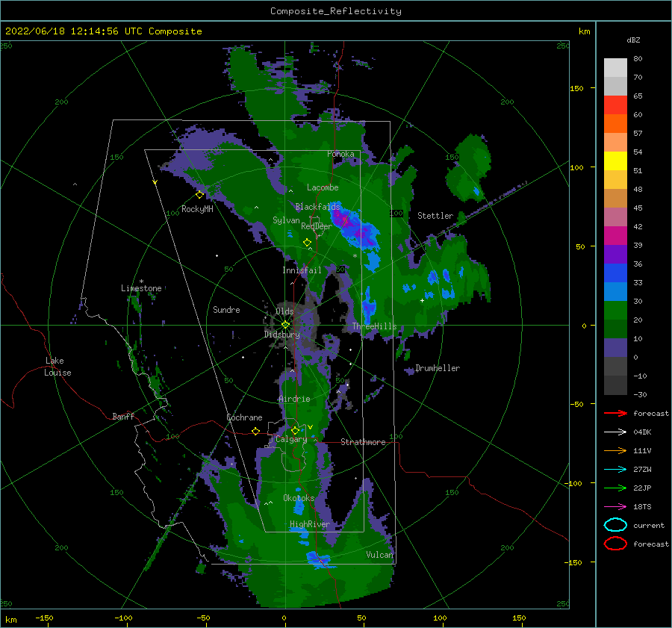The width and height of the screenshot is (672, 628).
Task: Select the Innisfail label
Action: click(302, 270)
